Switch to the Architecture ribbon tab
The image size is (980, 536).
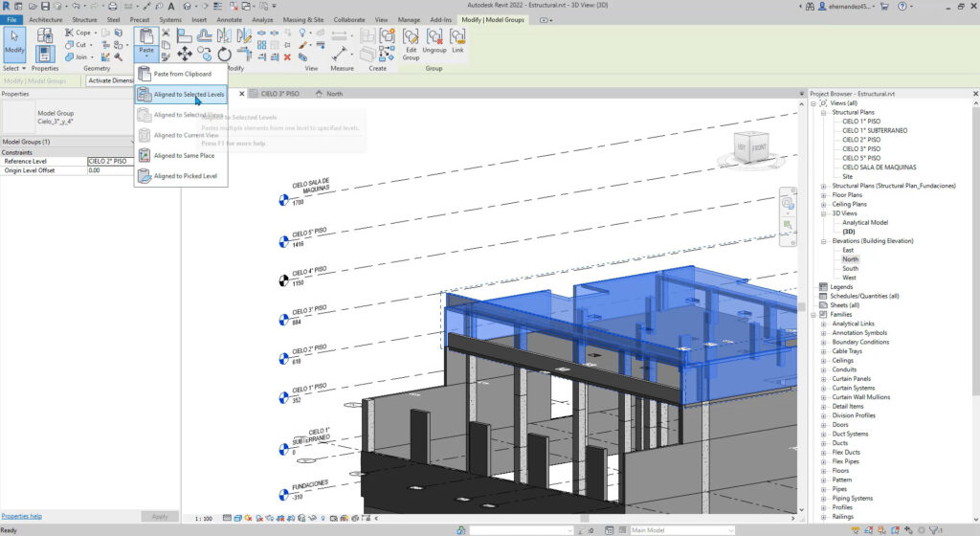(x=47, y=19)
